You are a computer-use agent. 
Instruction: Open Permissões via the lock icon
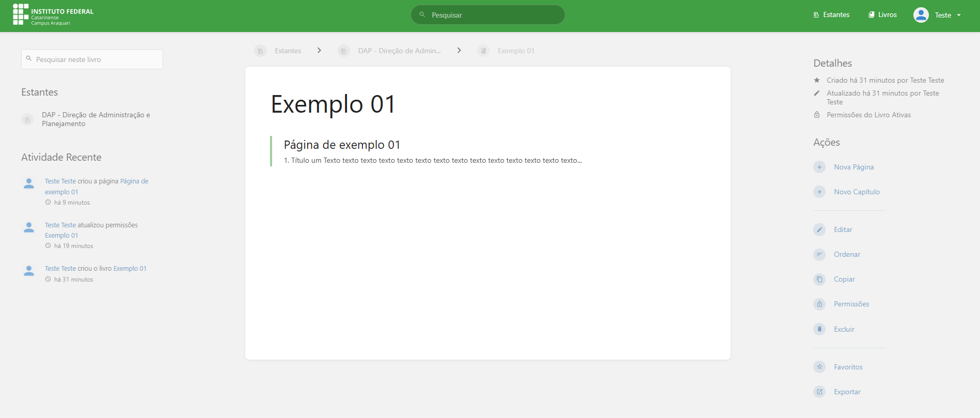point(819,304)
